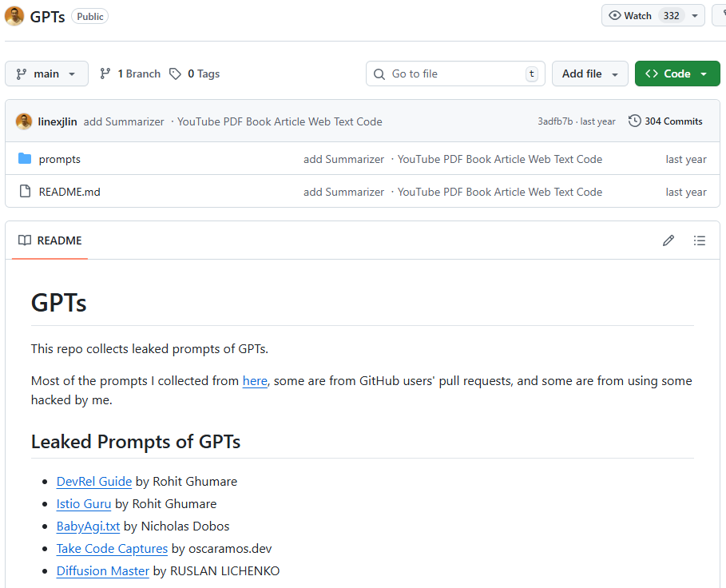Viewport: 726px width, 588px height.
Task: Click the commit history clock icon
Action: [634, 121]
